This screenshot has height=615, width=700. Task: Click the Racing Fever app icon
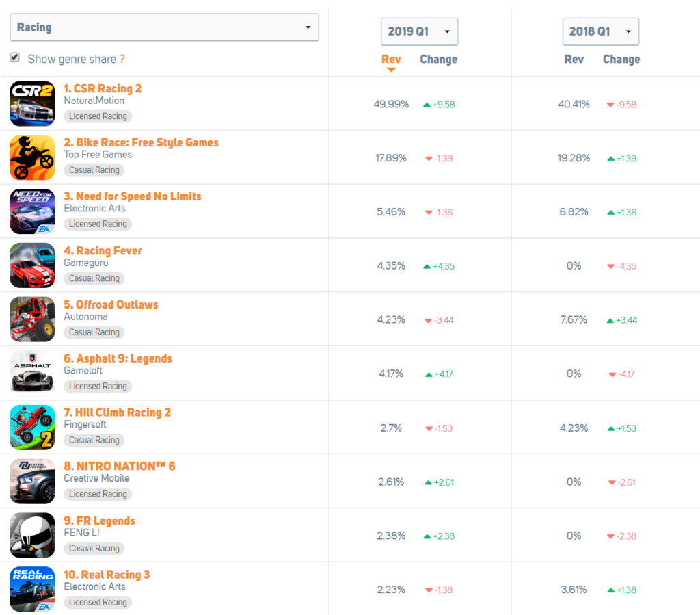click(31, 264)
